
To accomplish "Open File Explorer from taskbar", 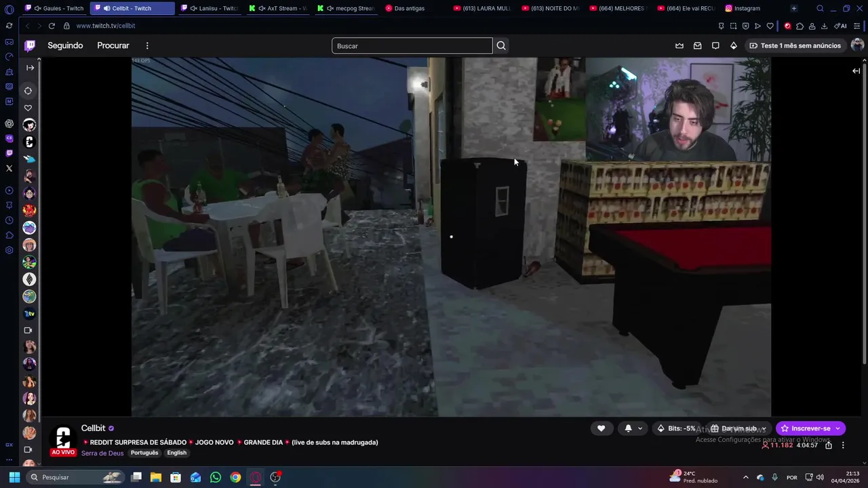I will click(156, 477).
